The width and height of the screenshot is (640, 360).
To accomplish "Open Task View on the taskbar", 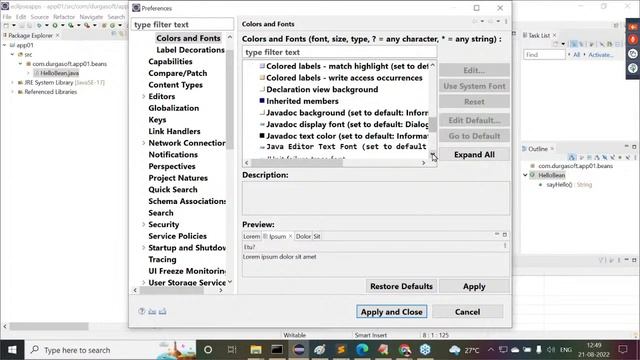I will tap(232, 350).
